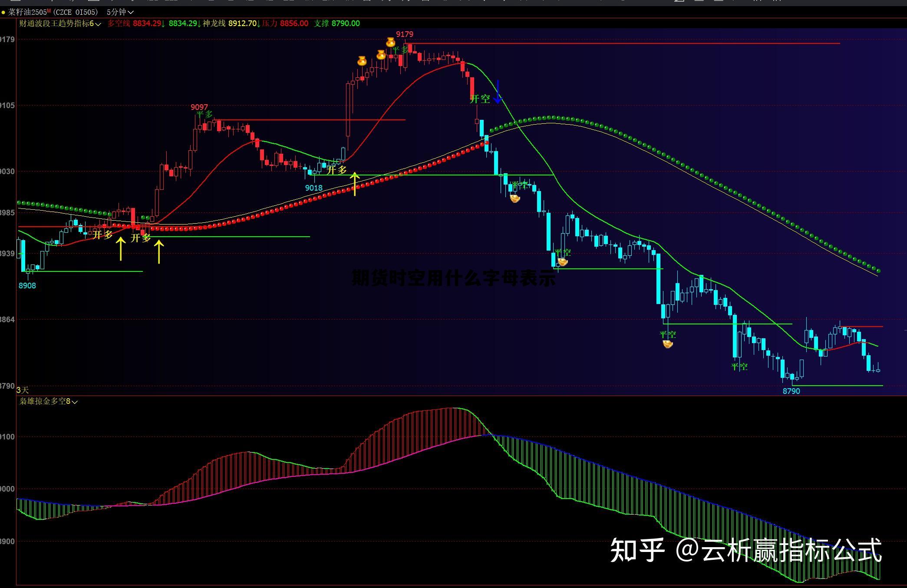Click the 9097 high price label
The image size is (907, 588).
click(x=199, y=107)
